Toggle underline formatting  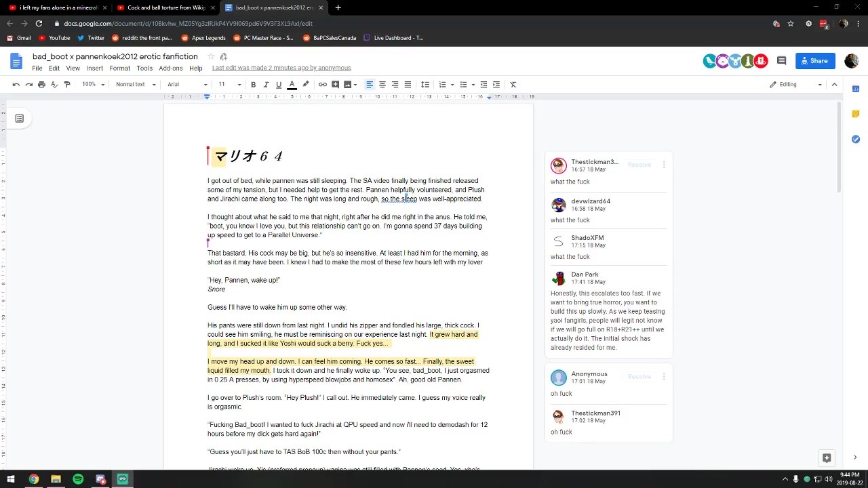(x=279, y=85)
